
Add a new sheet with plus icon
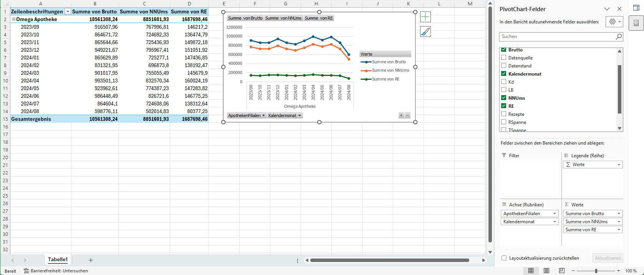click(x=91, y=260)
